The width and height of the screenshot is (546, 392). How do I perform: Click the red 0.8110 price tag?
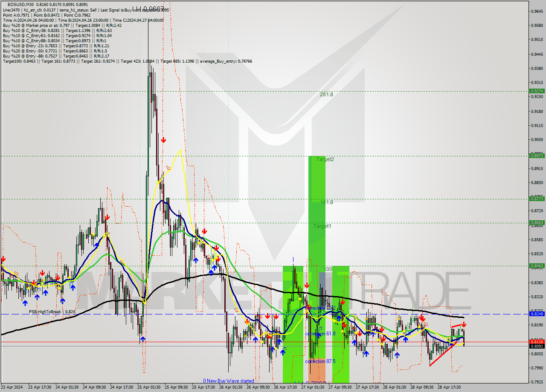pyautogui.click(x=536, y=342)
